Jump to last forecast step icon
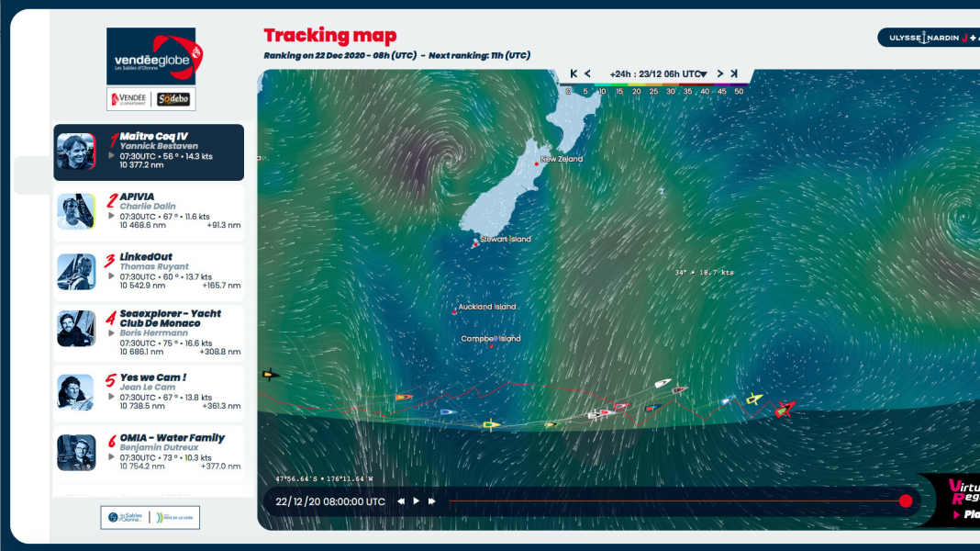Screen dimensions: 980x551 (x=734, y=73)
